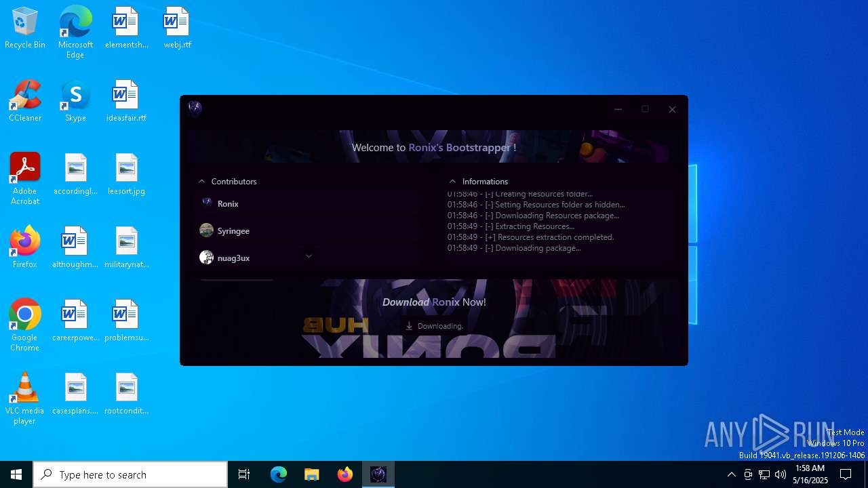Image resolution: width=868 pixels, height=488 pixels.
Task: Click the volume tray icon
Action: (x=781, y=474)
